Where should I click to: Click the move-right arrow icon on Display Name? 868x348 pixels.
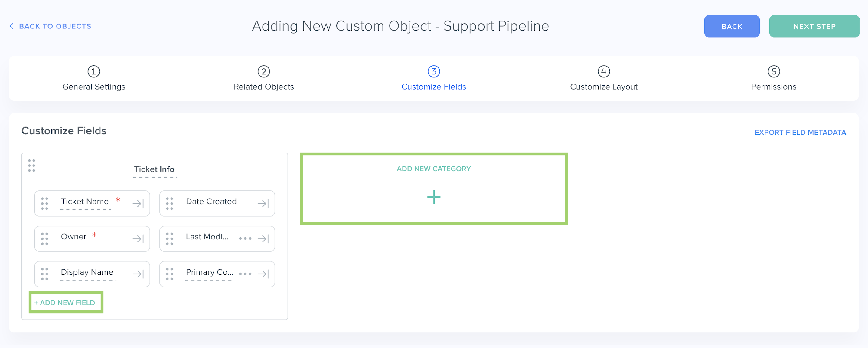[x=138, y=274]
